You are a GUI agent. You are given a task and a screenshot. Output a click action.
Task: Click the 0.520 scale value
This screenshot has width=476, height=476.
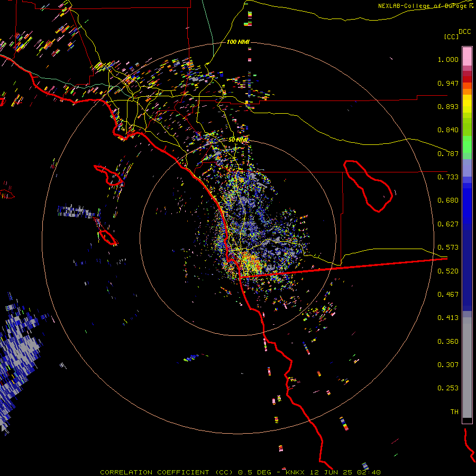pyautogui.click(x=448, y=271)
